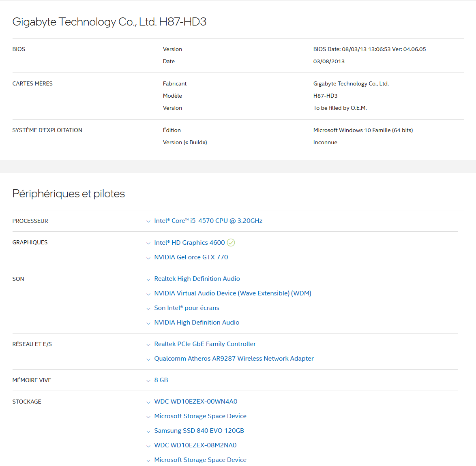Expand chevron beside 8 GB memory
Screen dimensions: 476x466
point(148,380)
